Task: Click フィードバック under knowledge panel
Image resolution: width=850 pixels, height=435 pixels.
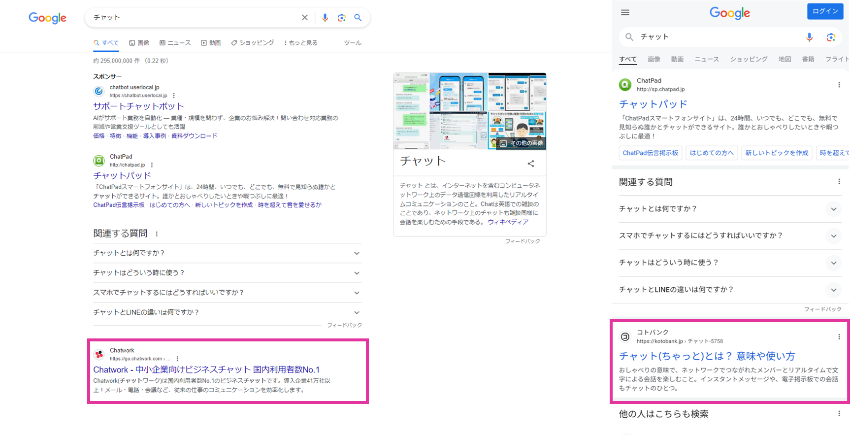Action: pos(523,241)
